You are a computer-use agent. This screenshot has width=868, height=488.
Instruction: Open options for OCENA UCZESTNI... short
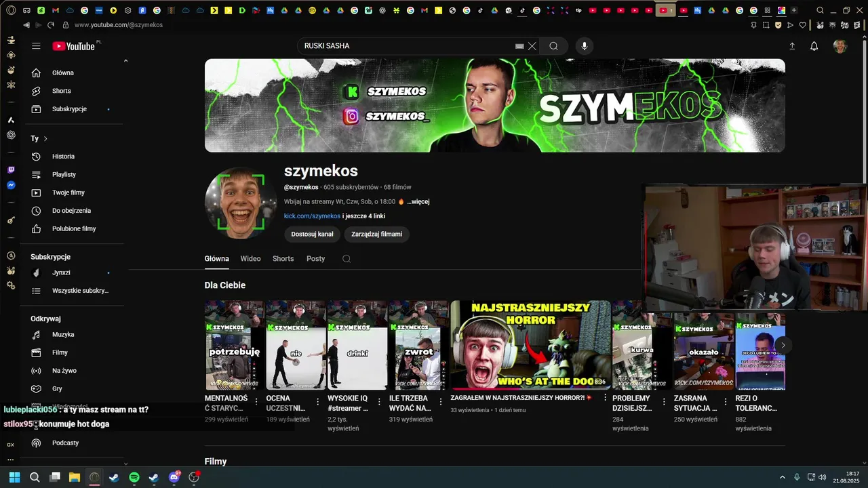point(317,402)
